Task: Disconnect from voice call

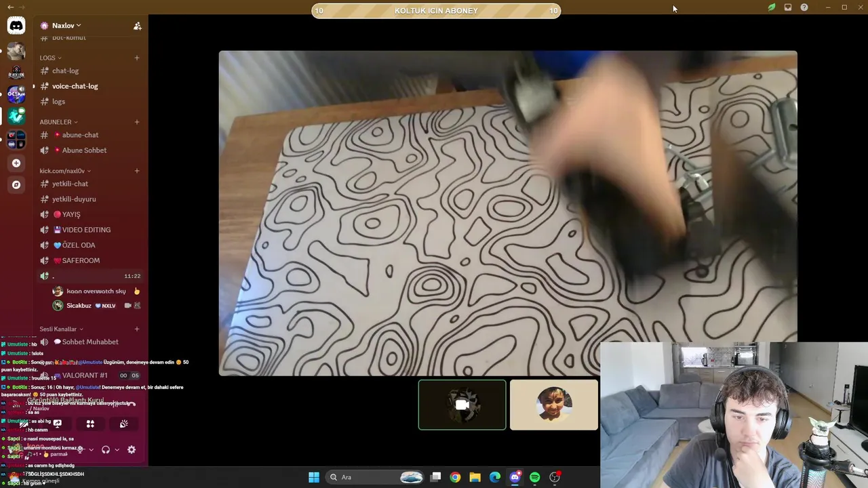Action: (132, 403)
